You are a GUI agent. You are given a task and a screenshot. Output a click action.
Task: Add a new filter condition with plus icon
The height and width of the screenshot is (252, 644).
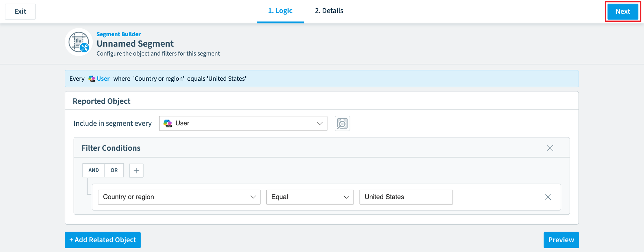(137, 170)
